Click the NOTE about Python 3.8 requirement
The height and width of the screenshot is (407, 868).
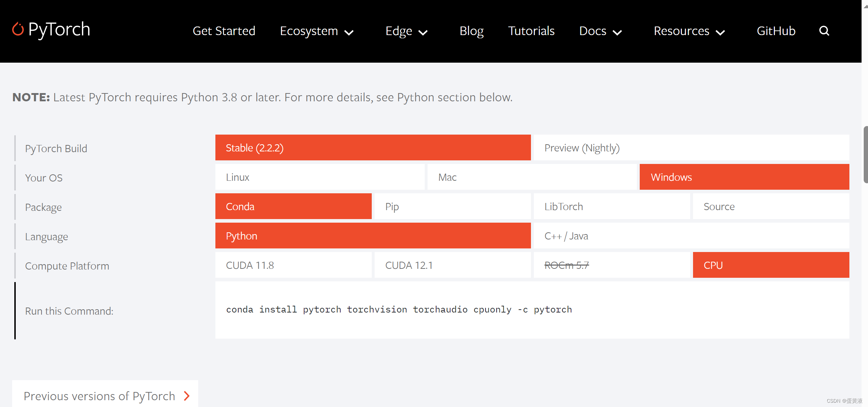tap(262, 97)
